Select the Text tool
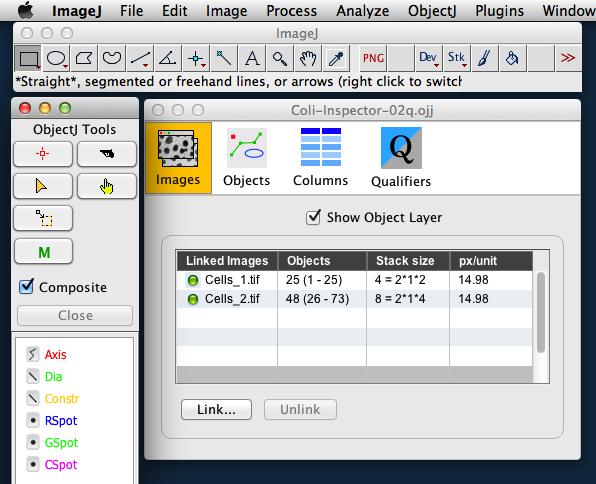Image resolution: width=596 pixels, height=484 pixels. (252, 58)
